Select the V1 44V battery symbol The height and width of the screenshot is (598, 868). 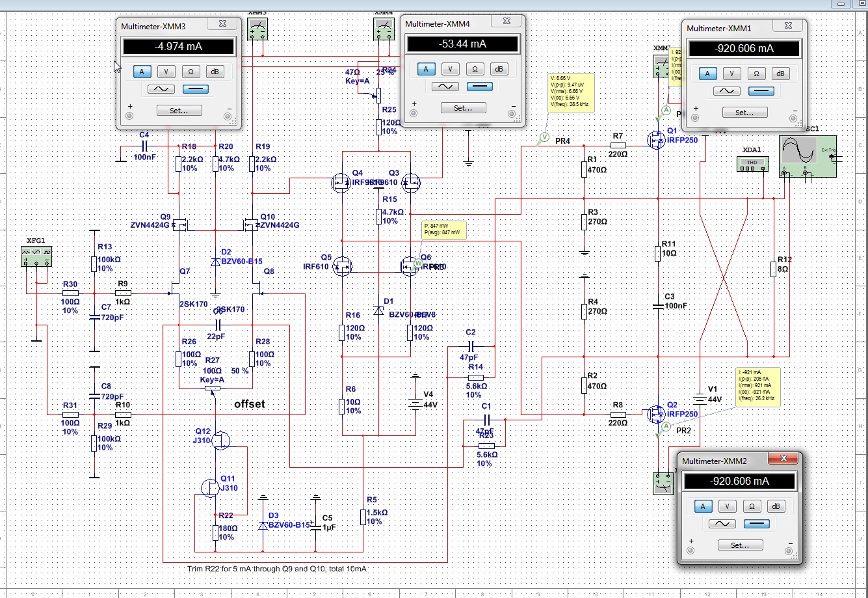point(699,399)
